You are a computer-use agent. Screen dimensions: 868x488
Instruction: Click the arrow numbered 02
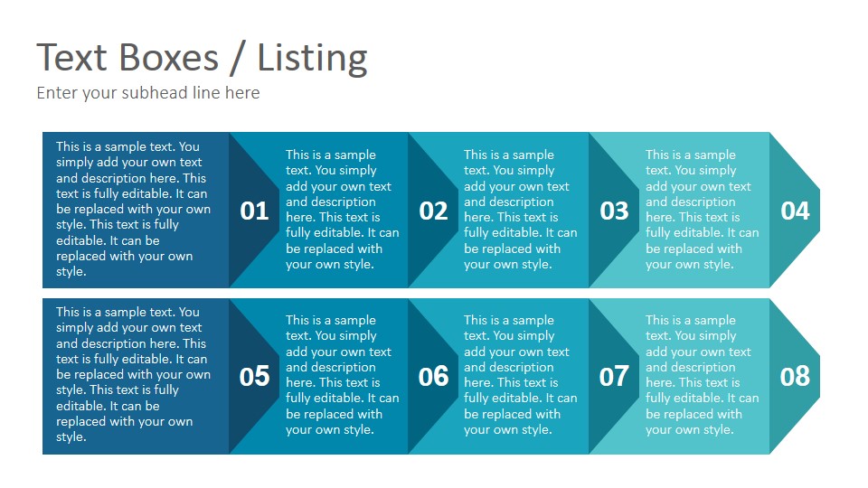pos(433,211)
